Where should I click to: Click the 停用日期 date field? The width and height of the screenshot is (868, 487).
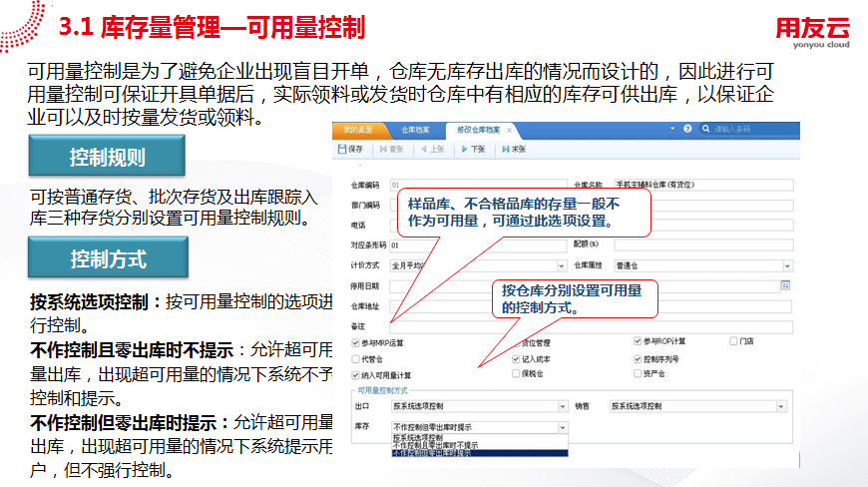point(585,286)
